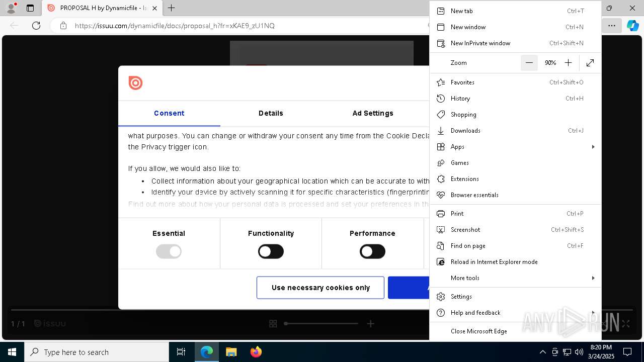The image size is (644, 362).
Task: Launch Firefox from taskbar
Action: (x=256, y=352)
